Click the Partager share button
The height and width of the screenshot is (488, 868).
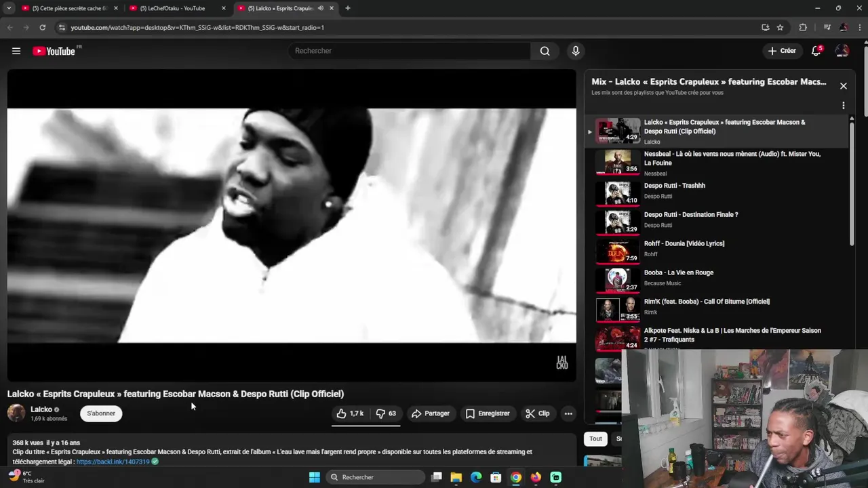point(431,413)
